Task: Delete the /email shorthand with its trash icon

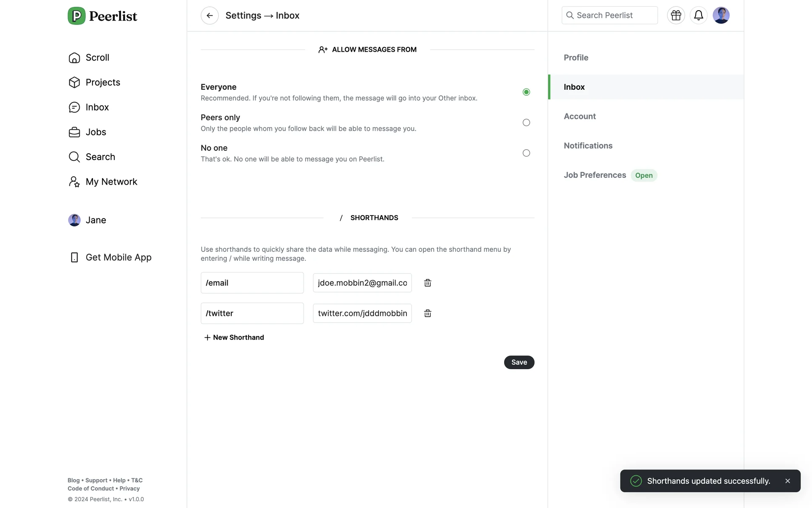Action: click(428, 283)
